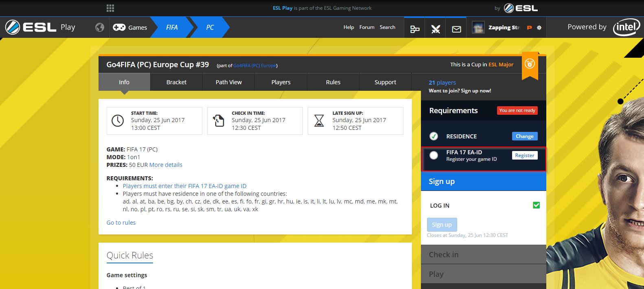Click the gamepad Games icon
Screen dimensions: 644x289
pos(119,27)
